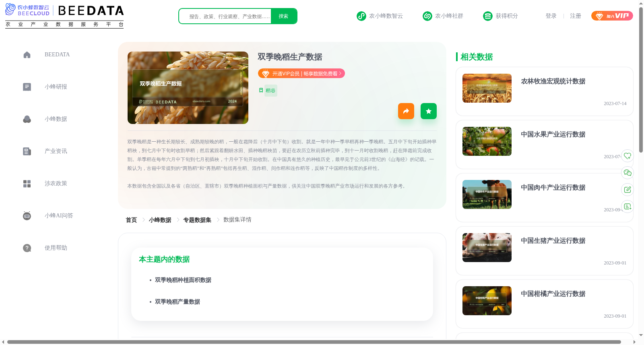This screenshot has width=644, height=345.
Task: Go to 小蜂数据 in breadcrumb
Action: pyautogui.click(x=160, y=220)
